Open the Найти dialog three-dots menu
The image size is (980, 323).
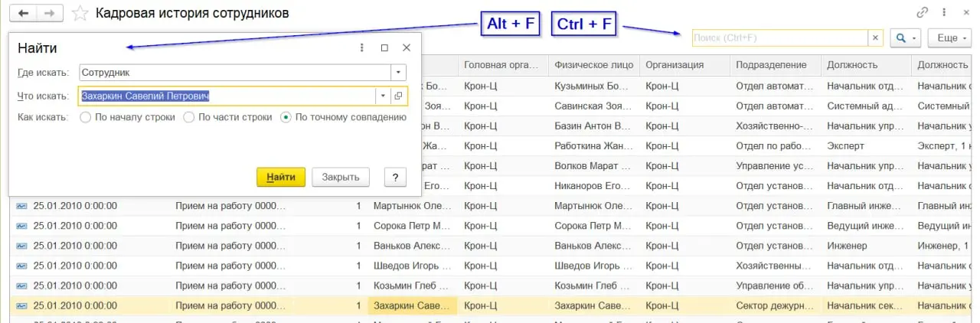click(x=362, y=47)
